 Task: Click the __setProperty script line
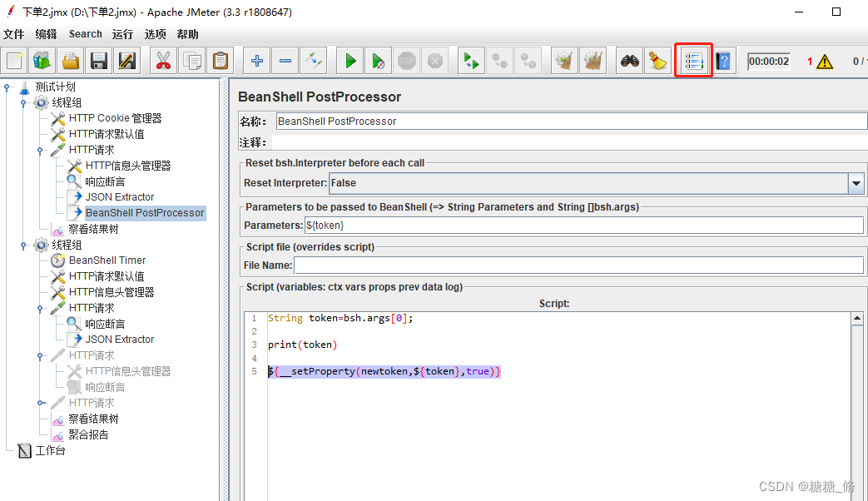click(x=384, y=371)
